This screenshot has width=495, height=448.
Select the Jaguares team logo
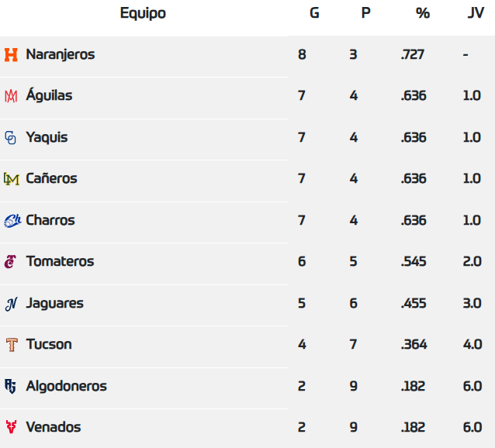coord(11,304)
